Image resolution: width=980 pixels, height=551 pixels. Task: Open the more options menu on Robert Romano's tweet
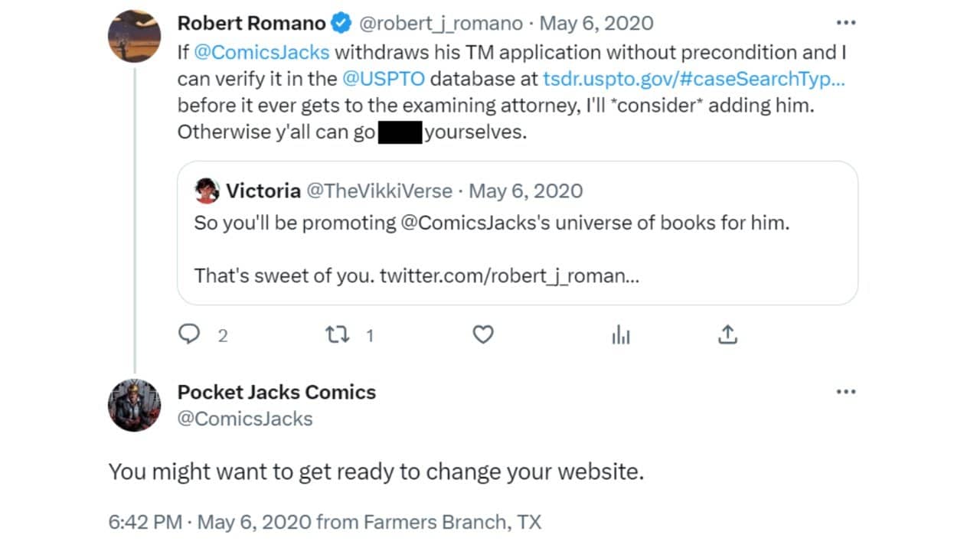[x=845, y=23]
